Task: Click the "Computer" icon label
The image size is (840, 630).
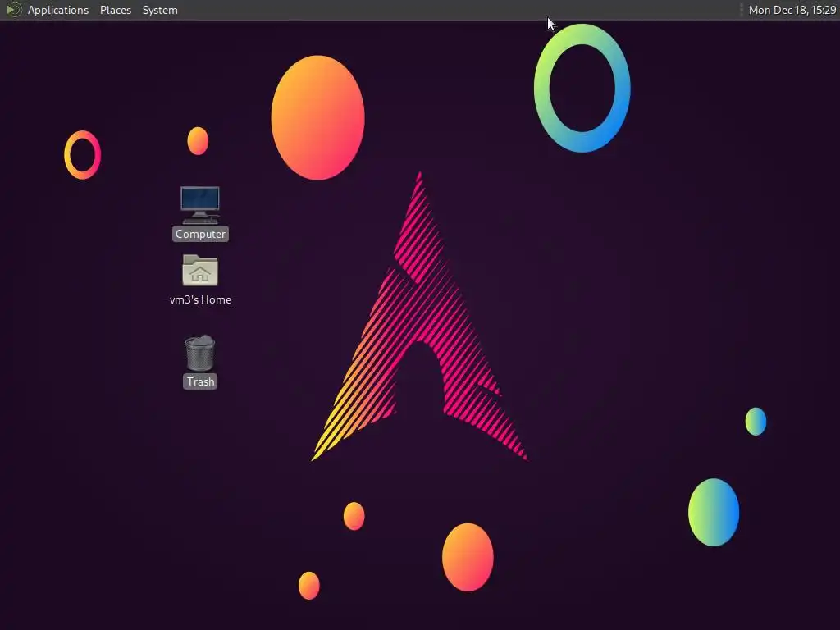Action: click(200, 234)
